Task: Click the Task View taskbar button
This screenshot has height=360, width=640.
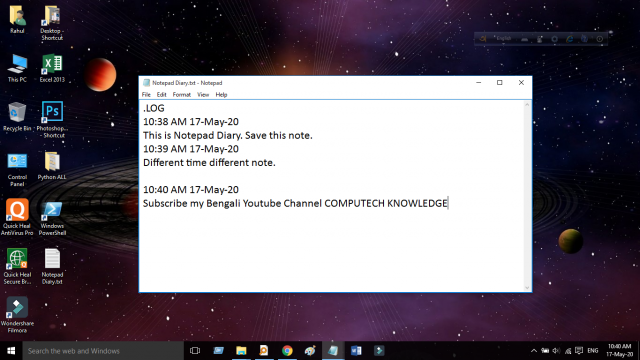Action: pyautogui.click(x=195, y=351)
